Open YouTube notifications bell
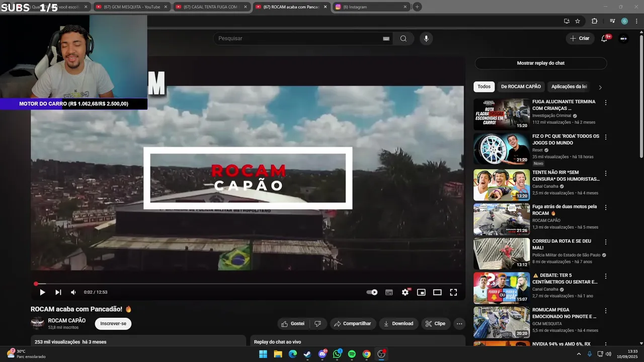 coord(604,39)
